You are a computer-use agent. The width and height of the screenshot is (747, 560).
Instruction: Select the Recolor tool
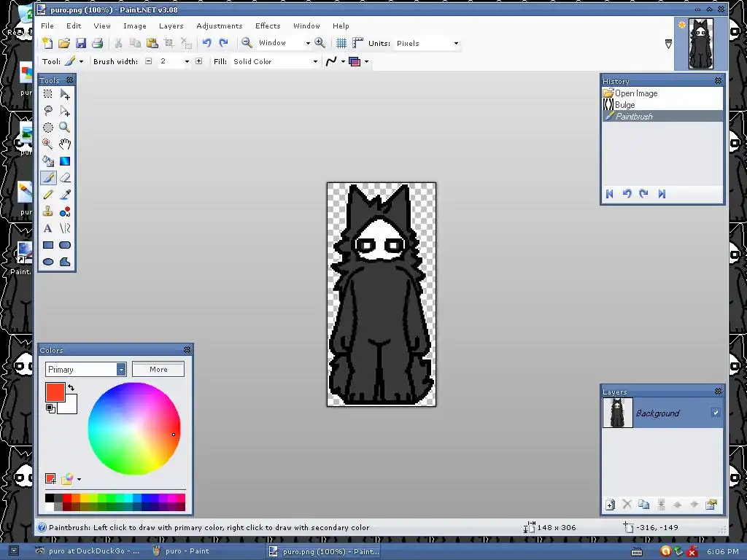pos(65,211)
